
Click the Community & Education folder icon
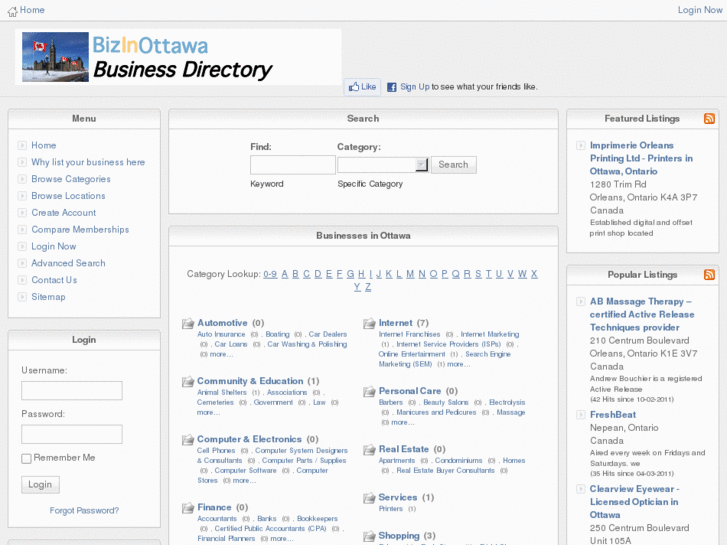click(188, 381)
